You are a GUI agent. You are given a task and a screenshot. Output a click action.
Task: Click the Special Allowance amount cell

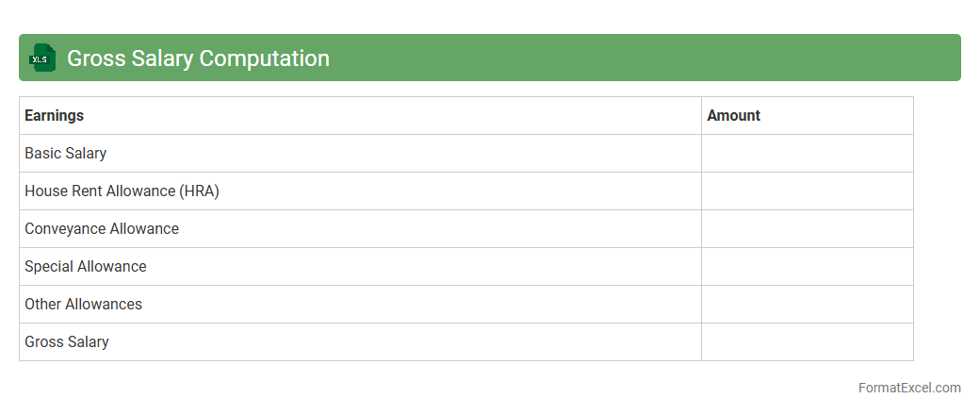(x=807, y=267)
